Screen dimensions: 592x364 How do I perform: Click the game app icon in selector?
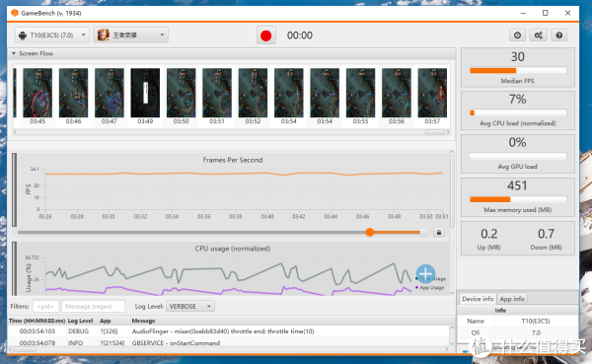click(x=103, y=36)
